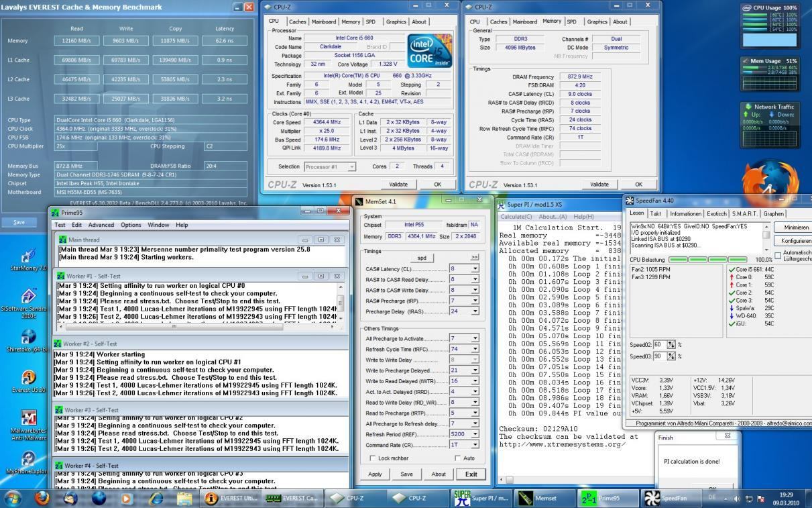Screen dimensions: 812x508
Task: Open the Options menu in Prime95
Action: pos(131,225)
